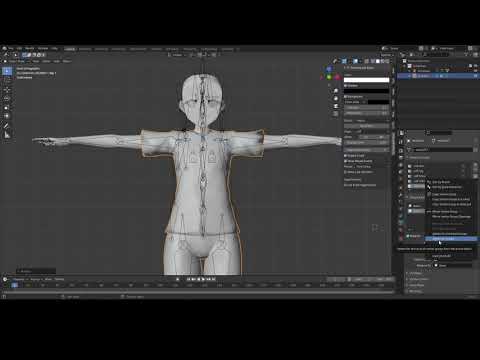The height and width of the screenshot is (360, 480).
Task: Switch to the Sculpting workspace tab
Action: pos(101,49)
